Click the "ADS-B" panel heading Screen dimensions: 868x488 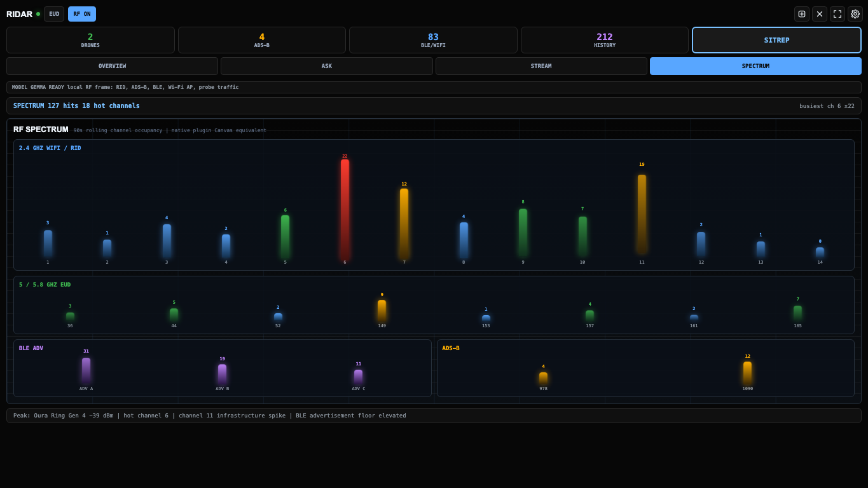click(x=451, y=348)
